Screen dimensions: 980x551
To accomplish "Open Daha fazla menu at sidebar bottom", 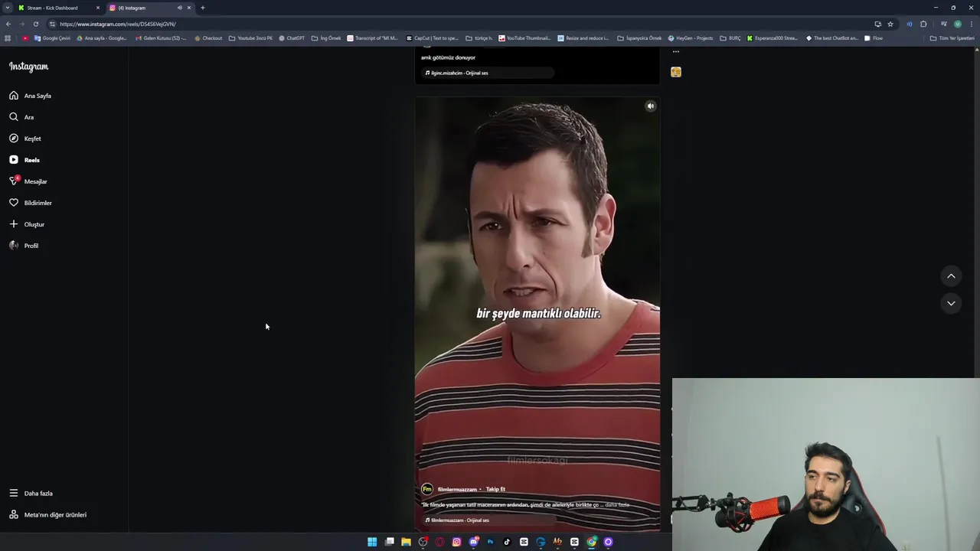I will (x=31, y=494).
